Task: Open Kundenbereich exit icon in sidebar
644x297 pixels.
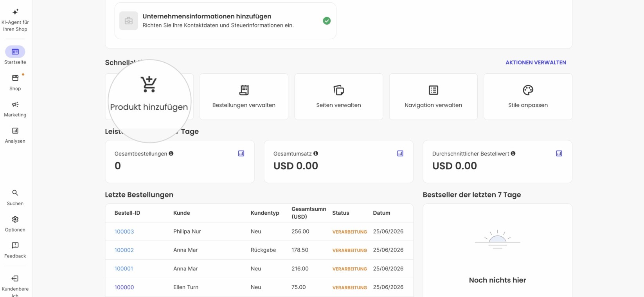Action: point(15,279)
